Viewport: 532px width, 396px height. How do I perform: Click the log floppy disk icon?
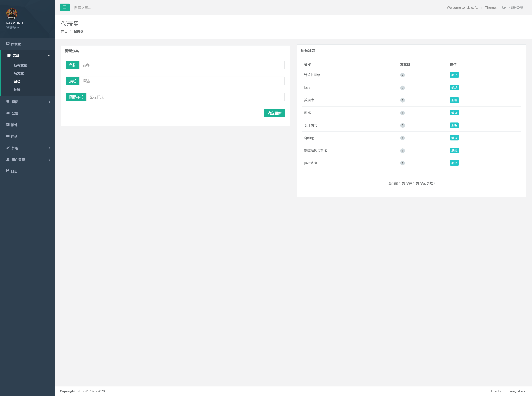click(x=8, y=171)
